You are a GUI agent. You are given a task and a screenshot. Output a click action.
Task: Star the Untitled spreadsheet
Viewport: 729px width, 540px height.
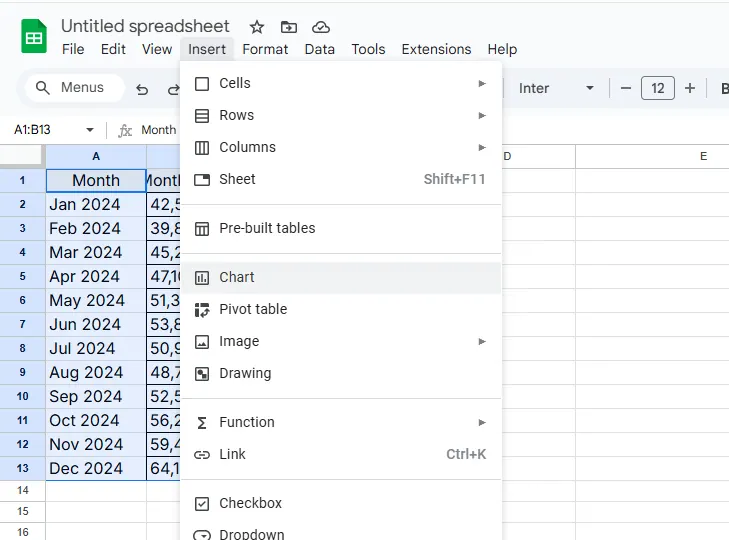pyautogui.click(x=257, y=27)
